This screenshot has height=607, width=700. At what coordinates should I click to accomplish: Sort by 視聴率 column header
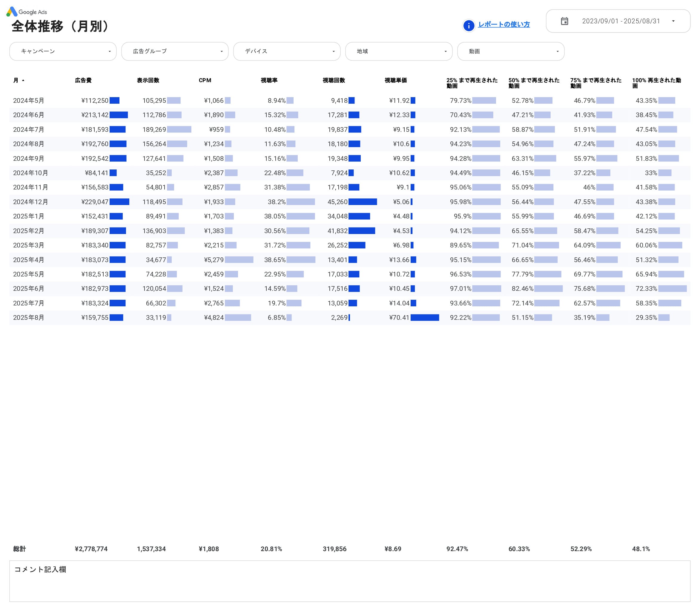[x=269, y=80]
